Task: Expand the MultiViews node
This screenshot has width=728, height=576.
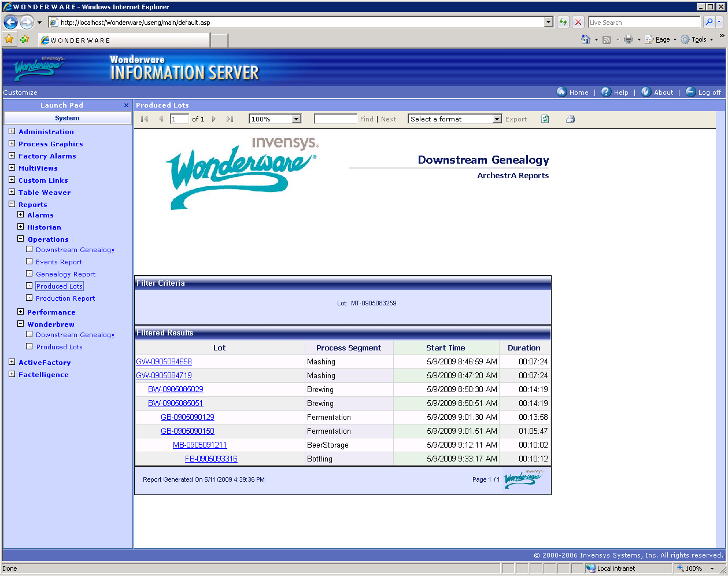Action: (12, 168)
